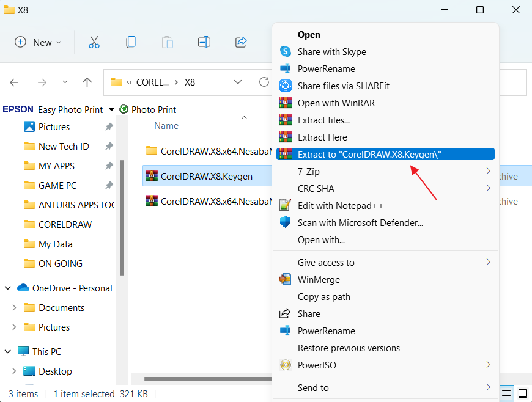The height and width of the screenshot is (402, 532).
Task: Choose Open with WinRAR
Action: coord(385,103)
